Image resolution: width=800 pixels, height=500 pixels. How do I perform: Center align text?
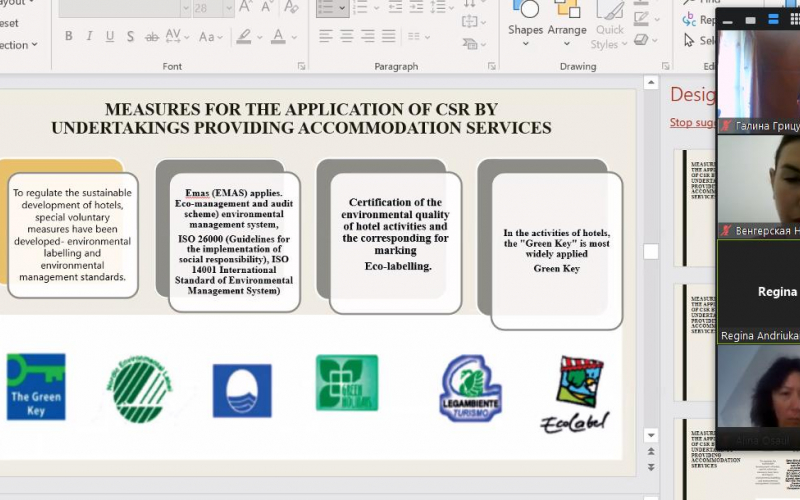pyautogui.click(x=346, y=36)
